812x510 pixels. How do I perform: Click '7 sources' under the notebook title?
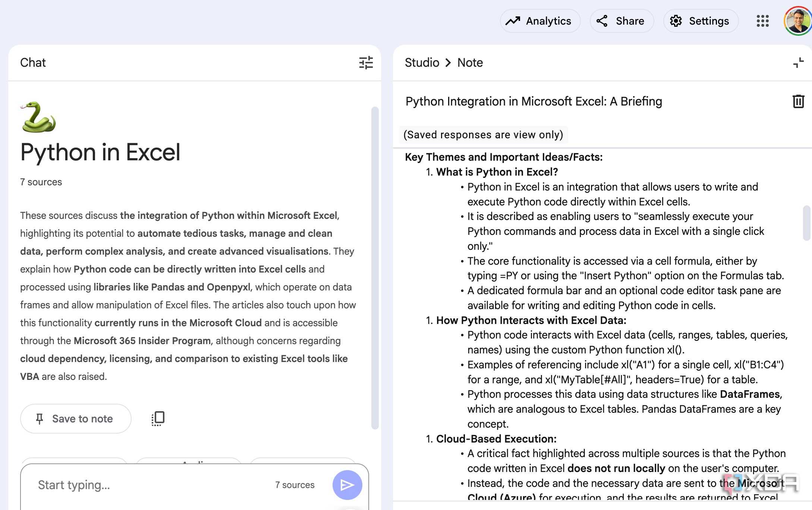tap(41, 182)
